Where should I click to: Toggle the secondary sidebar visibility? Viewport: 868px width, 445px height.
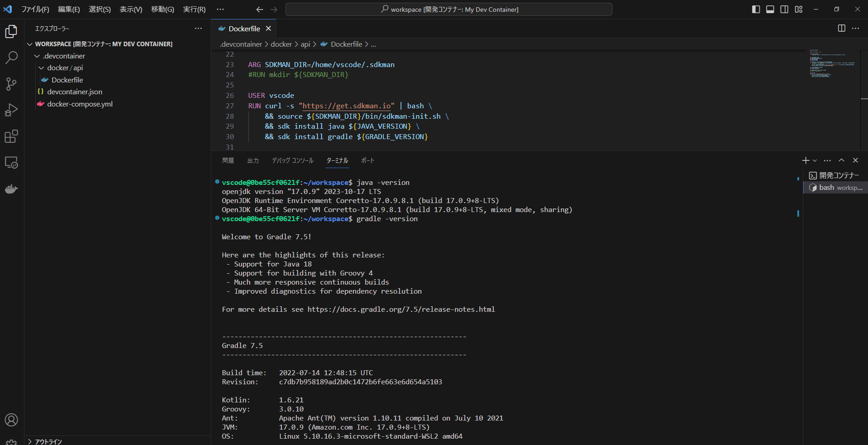[x=784, y=9]
